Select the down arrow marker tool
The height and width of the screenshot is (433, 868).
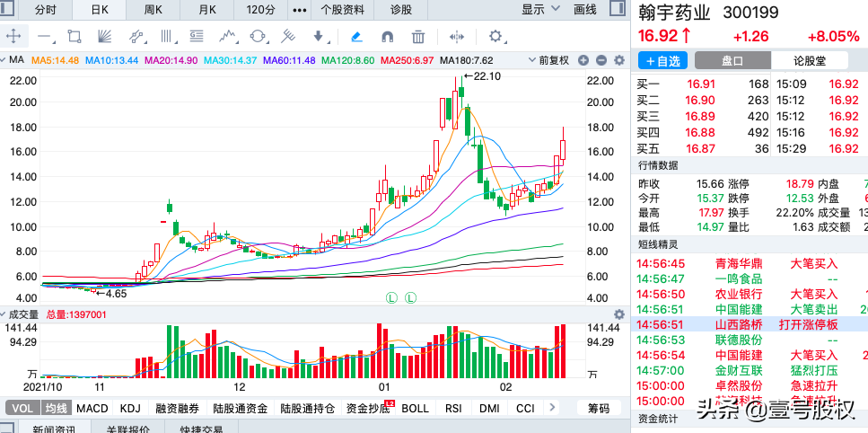tap(319, 37)
